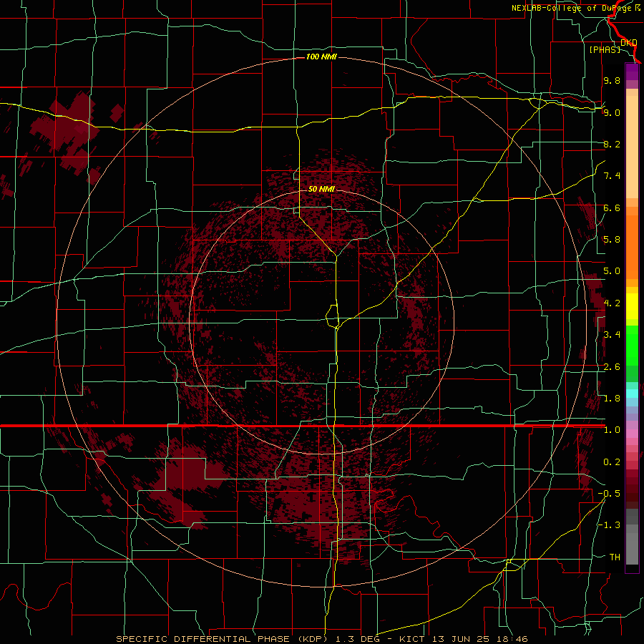644x644 pixels.
Task: Click the -0.5 scale value
Action: [x=609, y=494]
